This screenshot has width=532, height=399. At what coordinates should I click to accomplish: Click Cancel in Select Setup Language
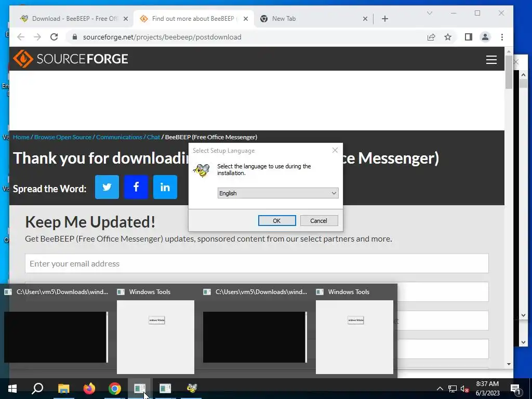(x=319, y=220)
